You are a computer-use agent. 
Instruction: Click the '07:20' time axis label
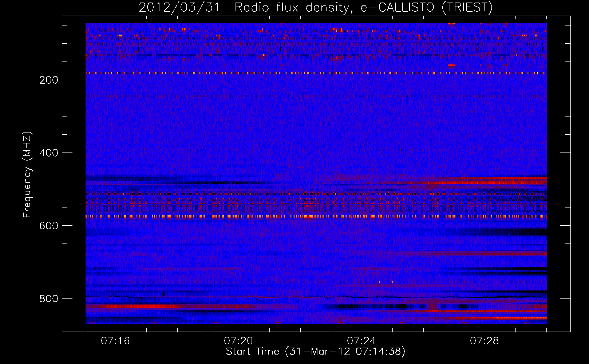[238, 341]
